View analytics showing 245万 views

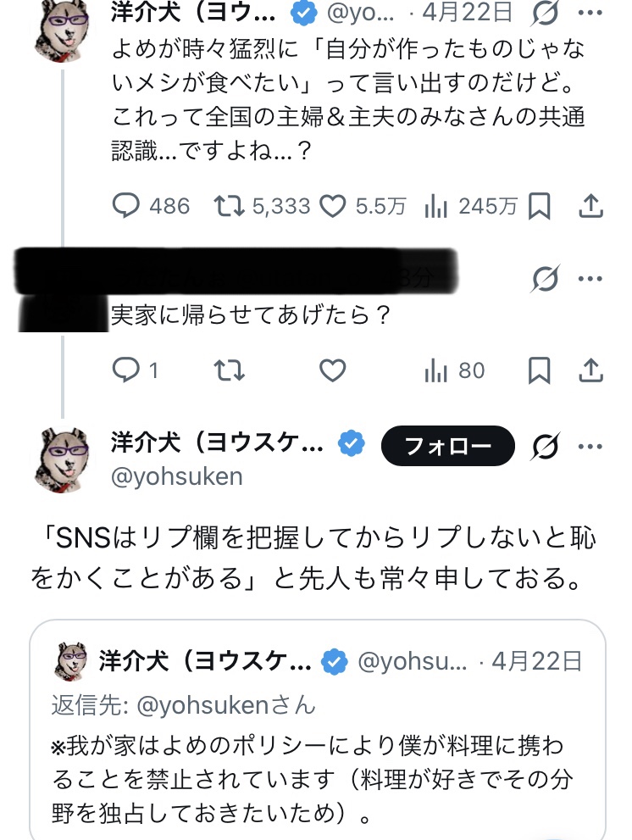435,206
